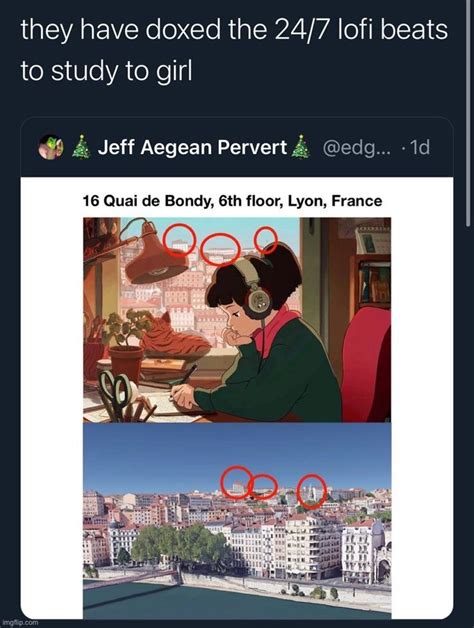This screenshot has height=628, width=474.
Task: Open the Lyon riverside photo
Action: point(237,521)
